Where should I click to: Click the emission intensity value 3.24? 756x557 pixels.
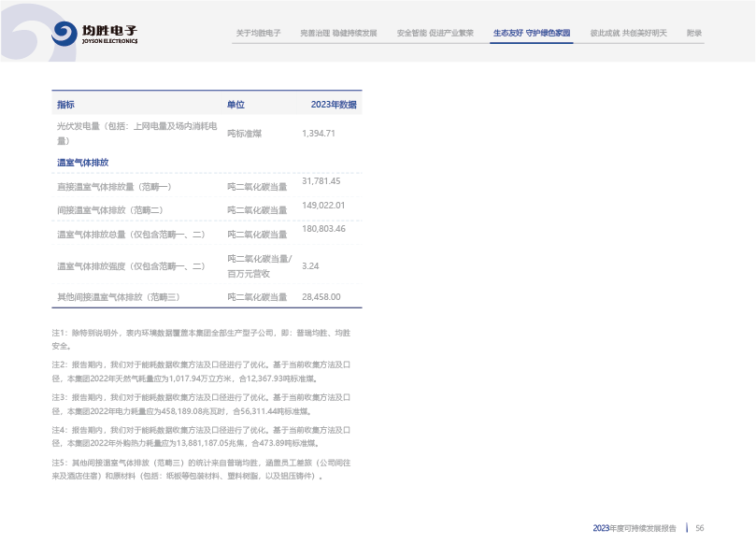pyautogui.click(x=311, y=266)
